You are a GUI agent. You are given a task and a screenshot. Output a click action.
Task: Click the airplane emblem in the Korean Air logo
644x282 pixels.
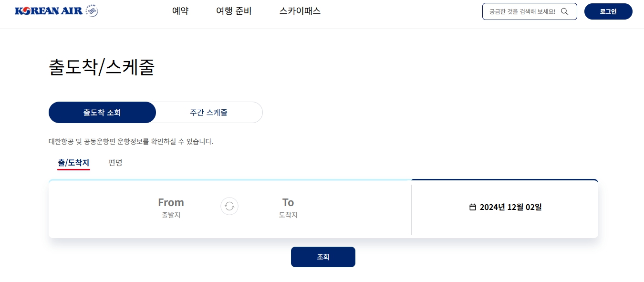point(91,10)
